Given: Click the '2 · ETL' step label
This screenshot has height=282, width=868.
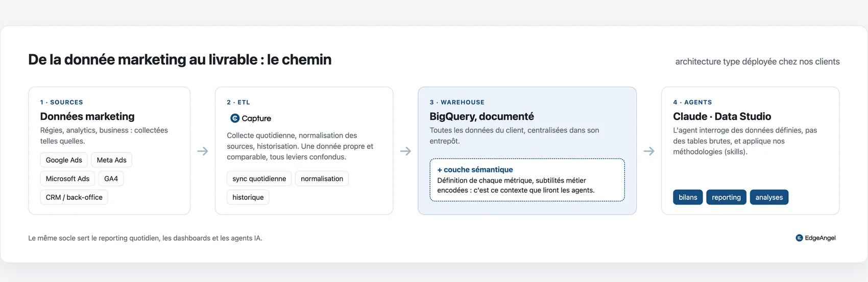Looking at the screenshot, I should tap(238, 102).
